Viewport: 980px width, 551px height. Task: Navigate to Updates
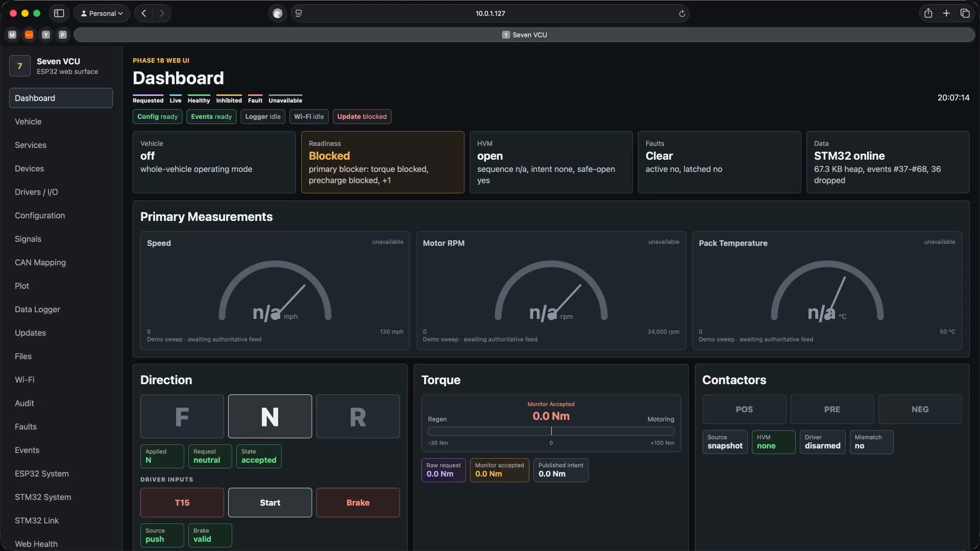point(61,333)
